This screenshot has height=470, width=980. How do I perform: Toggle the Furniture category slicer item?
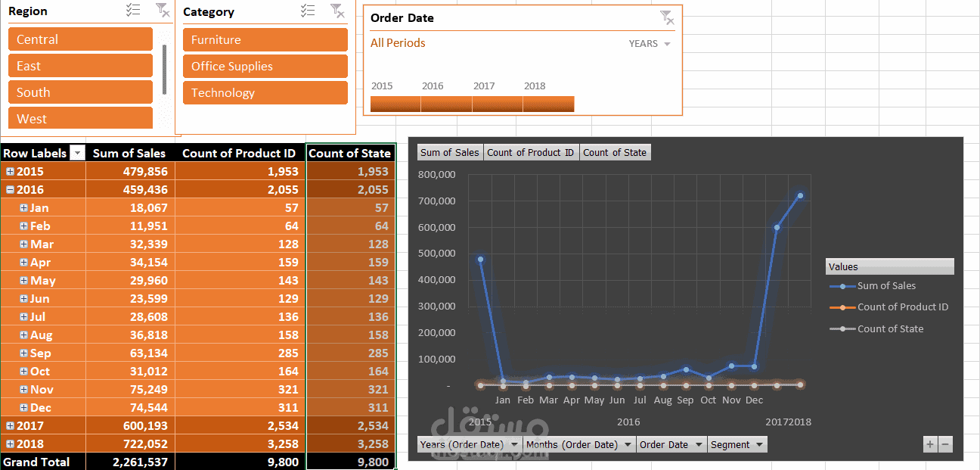click(265, 40)
